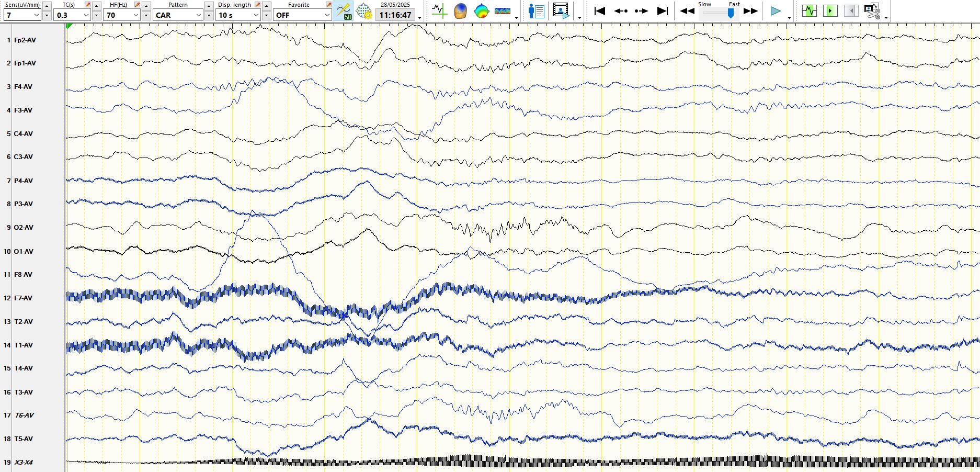Click the greyed-out left-arrow panel icon
The width and height of the screenshot is (980, 472).
[x=851, y=10]
